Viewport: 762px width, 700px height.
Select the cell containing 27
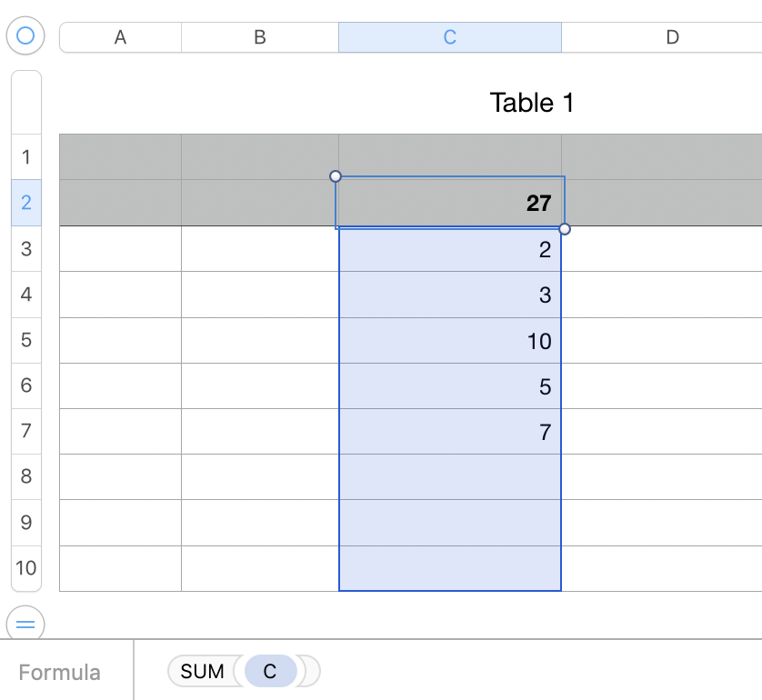coord(450,203)
